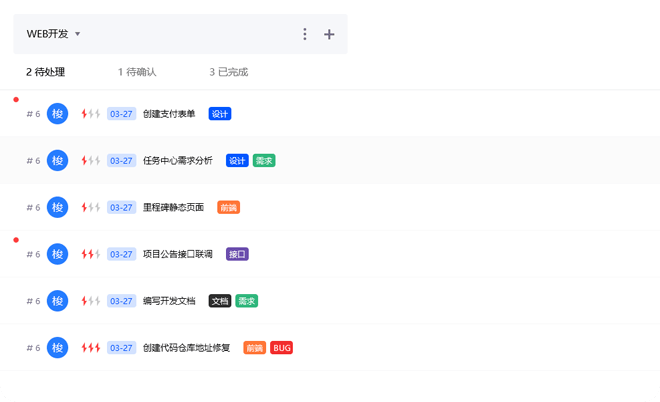Click the plus icon to add task
The image size is (660, 402).
coord(329,35)
